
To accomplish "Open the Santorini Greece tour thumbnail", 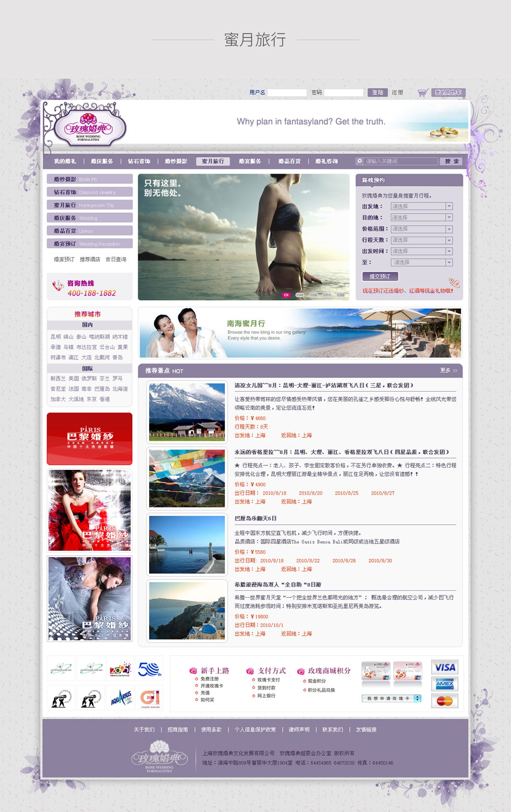I will pyautogui.click(x=187, y=611).
